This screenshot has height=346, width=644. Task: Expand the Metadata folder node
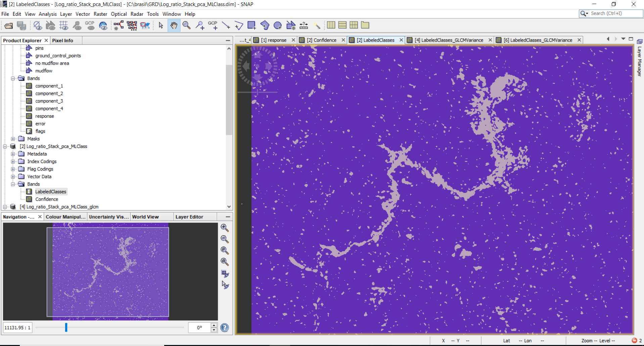click(x=13, y=154)
